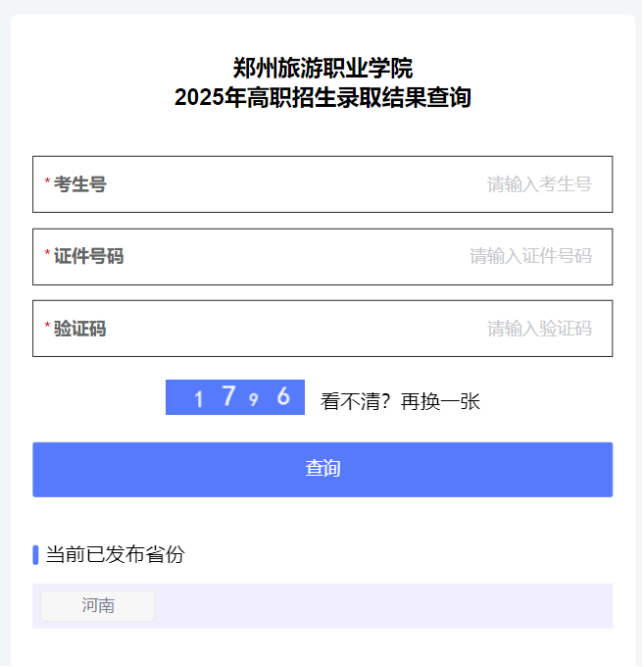Image resolution: width=644 pixels, height=667 pixels.
Task: Click the 验证码 field label
Action: click(x=80, y=329)
